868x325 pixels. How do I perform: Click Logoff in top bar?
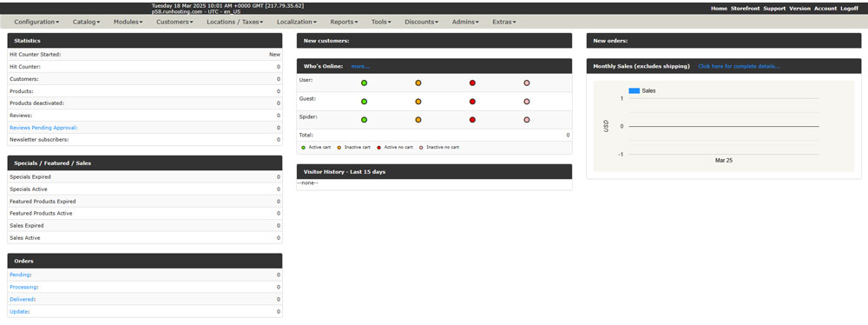point(849,9)
